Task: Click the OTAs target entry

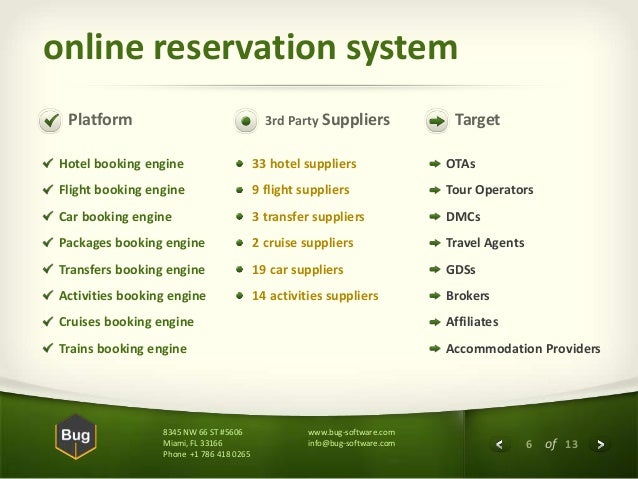Action: coord(461,164)
